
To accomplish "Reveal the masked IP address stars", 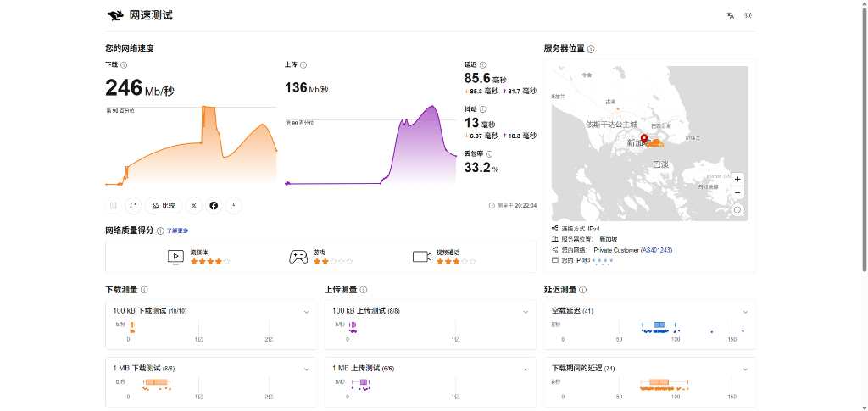I will tap(603, 260).
